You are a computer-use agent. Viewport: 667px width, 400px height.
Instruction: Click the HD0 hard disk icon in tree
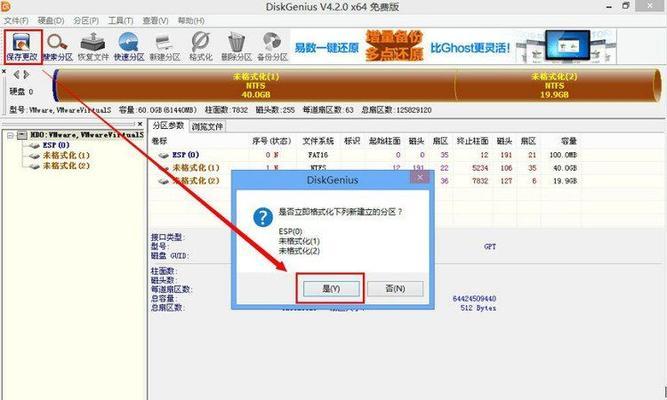tap(22, 135)
